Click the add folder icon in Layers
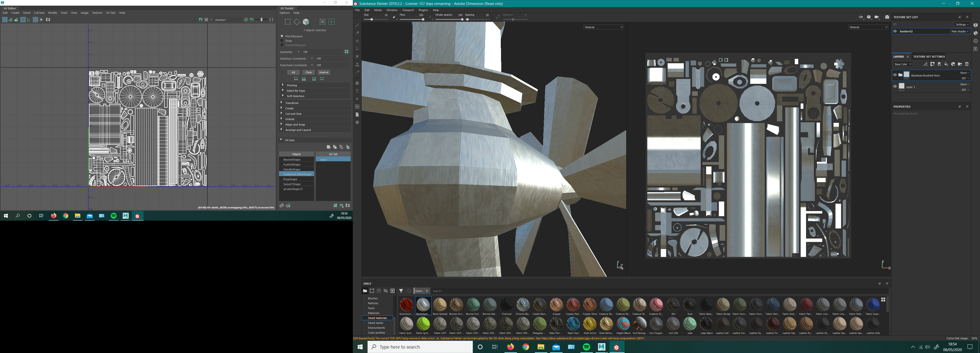Image resolution: width=980 pixels, height=353 pixels. pos(960,64)
